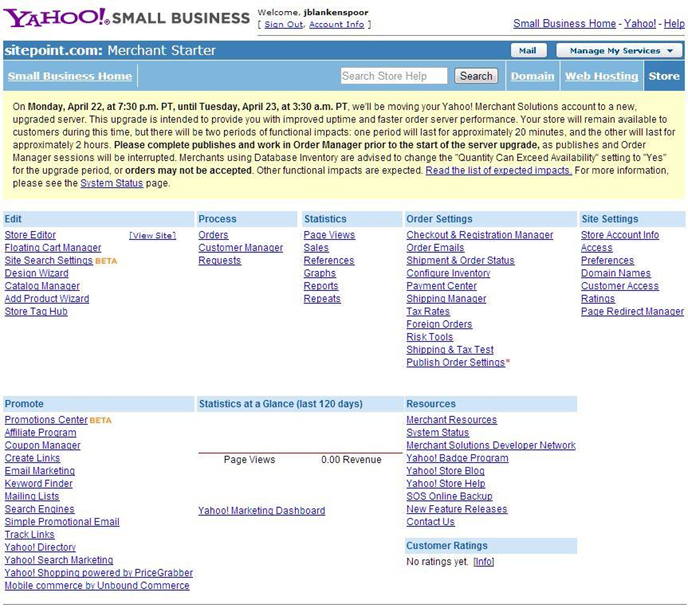The width and height of the screenshot is (688, 612).
Task: Open Tax Rates settings
Action: coord(428,311)
